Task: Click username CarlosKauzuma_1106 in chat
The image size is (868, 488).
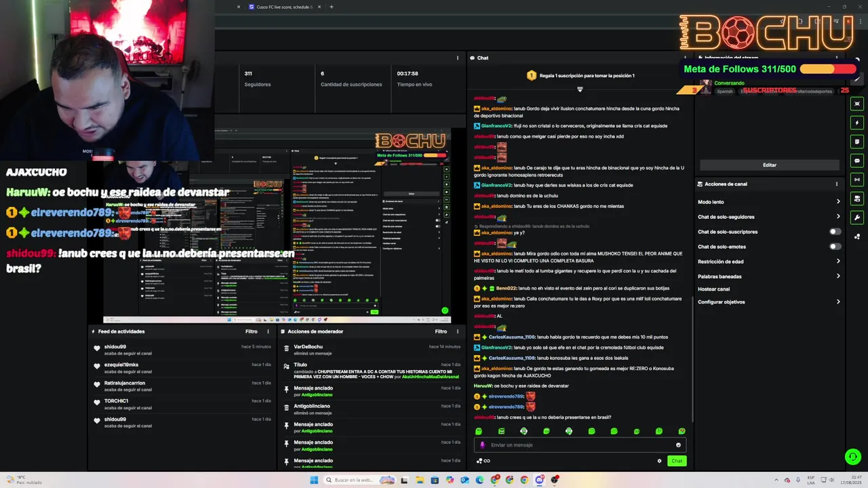Action: click(512, 337)
